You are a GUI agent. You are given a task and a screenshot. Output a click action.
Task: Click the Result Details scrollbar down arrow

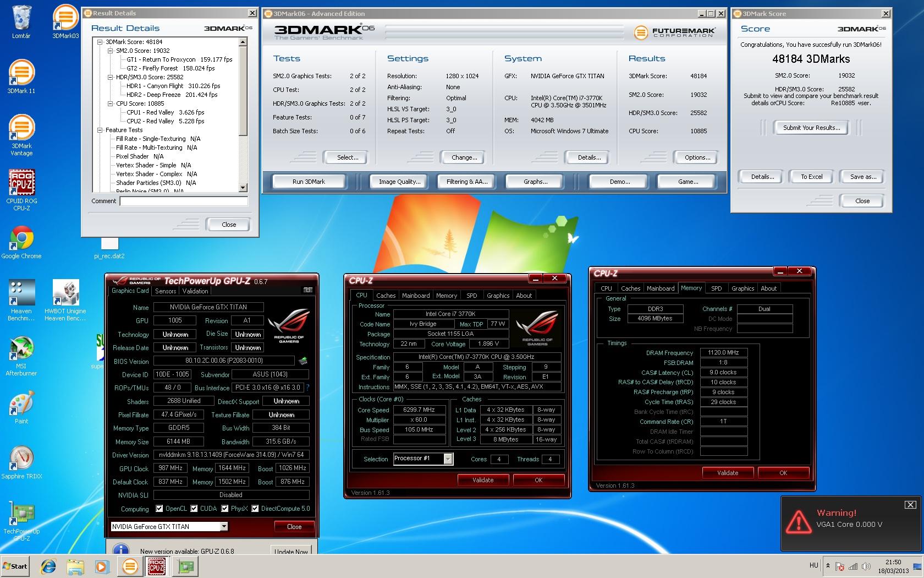(243, 188)
